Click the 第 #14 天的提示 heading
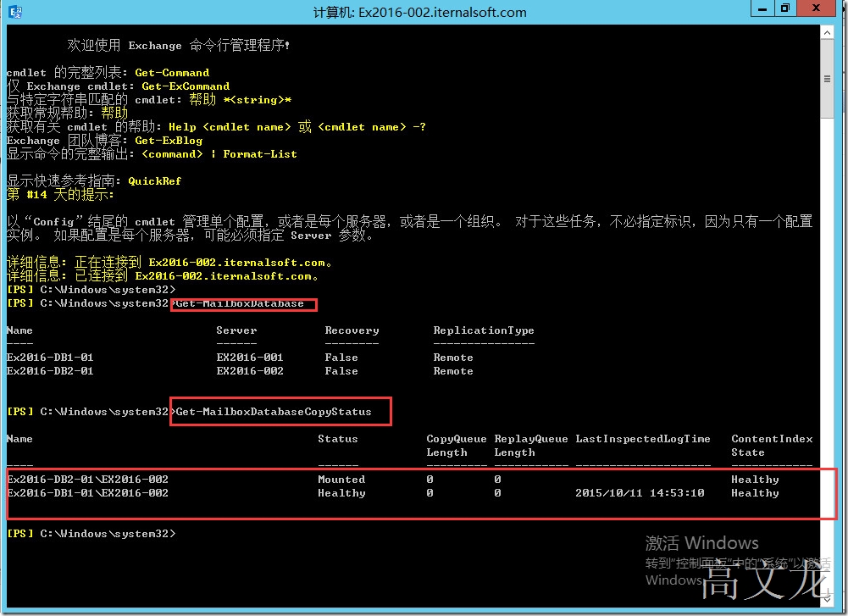The width and height of the screenshot is (848, 616). (x=60, y=194)
